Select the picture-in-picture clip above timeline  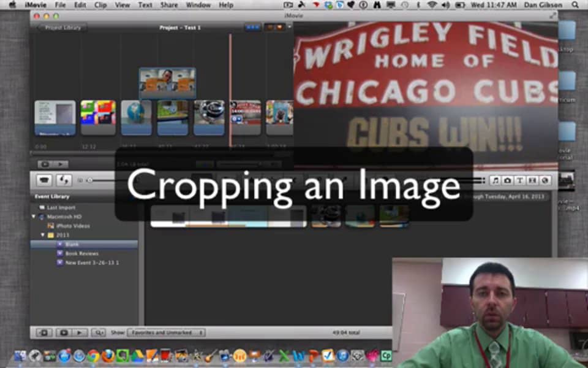[167, 83]
